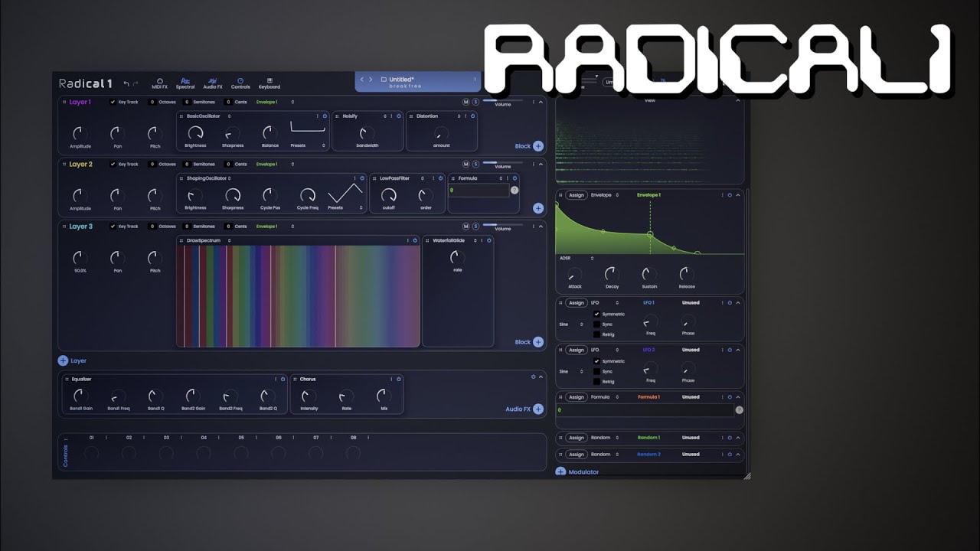The width and height of the screenshot is (980, 551).
Task: Click the Envelope 1 sustain point on curve
Action: [x=650, y=234]
